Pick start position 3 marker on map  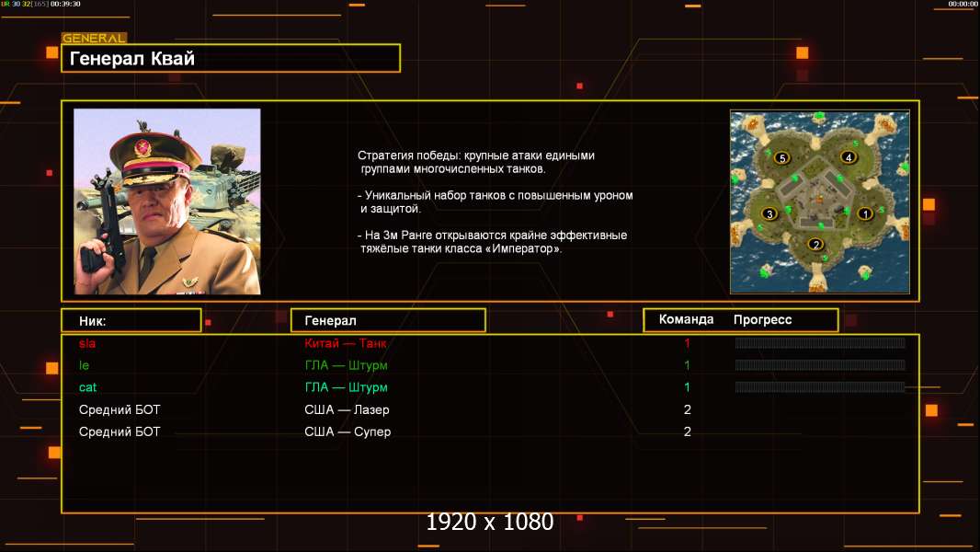(770, 213)
